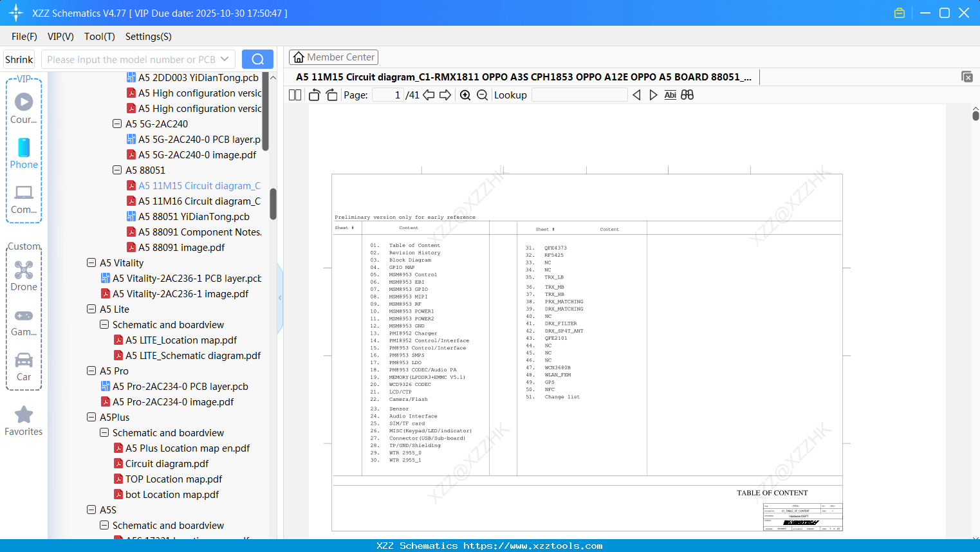Open the Settings(S) menu
980x552 pixels.
(149, 37)
